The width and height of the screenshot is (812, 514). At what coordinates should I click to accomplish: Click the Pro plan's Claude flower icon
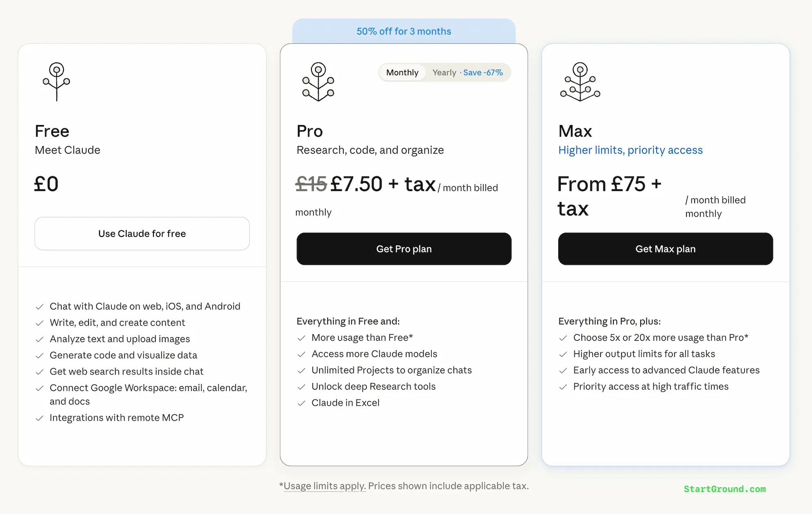[318, 82]
